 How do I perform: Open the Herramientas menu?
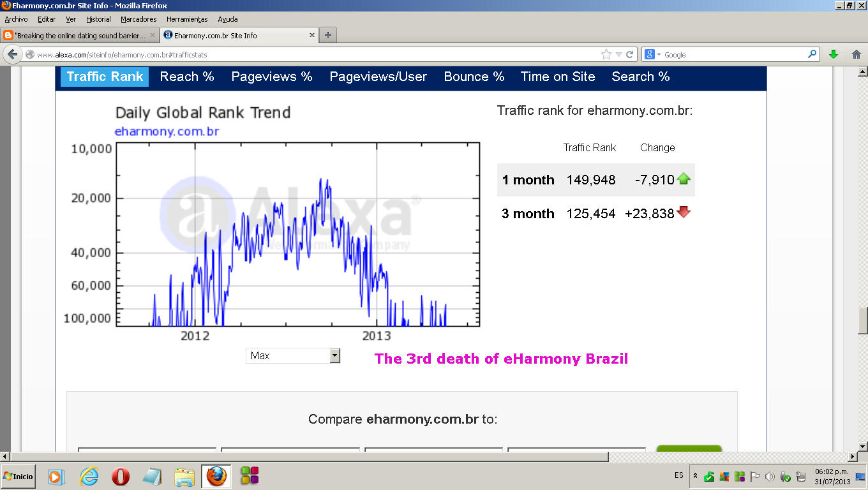187,19
